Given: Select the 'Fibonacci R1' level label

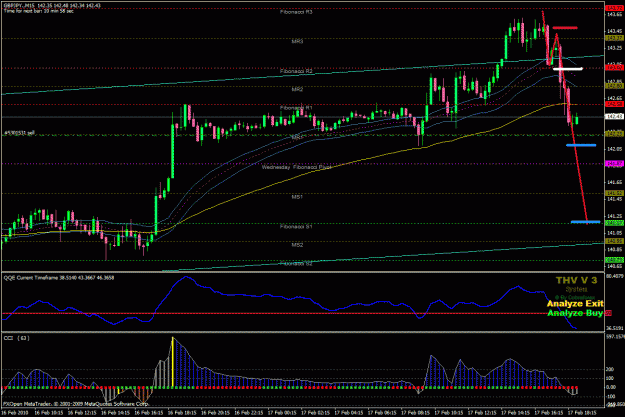Looking at the screenshot, I should 297,108.
